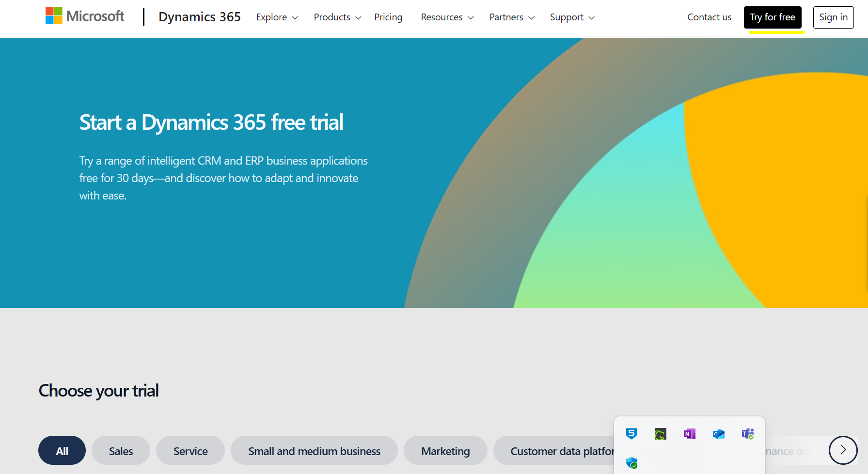868x474 pixels.
Task: Select the Marketing trial filter
Action: [x=445, y=450]
